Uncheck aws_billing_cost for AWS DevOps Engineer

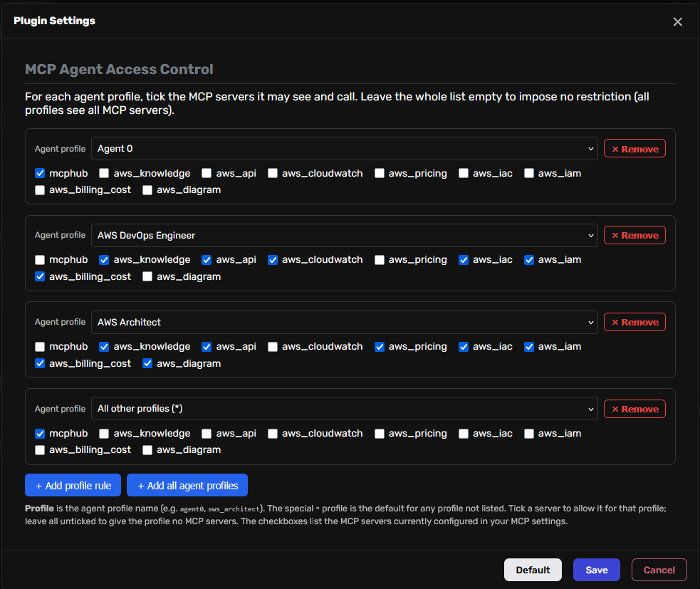40,276
